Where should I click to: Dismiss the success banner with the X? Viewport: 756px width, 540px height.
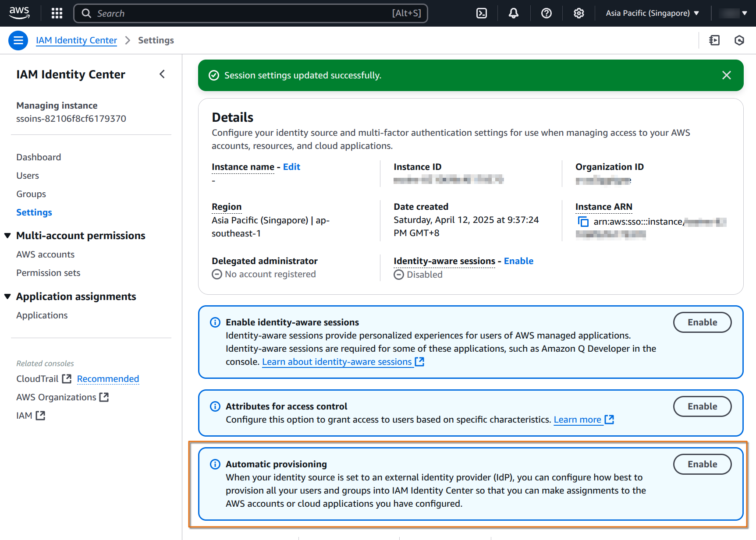(x=727, y=75)
